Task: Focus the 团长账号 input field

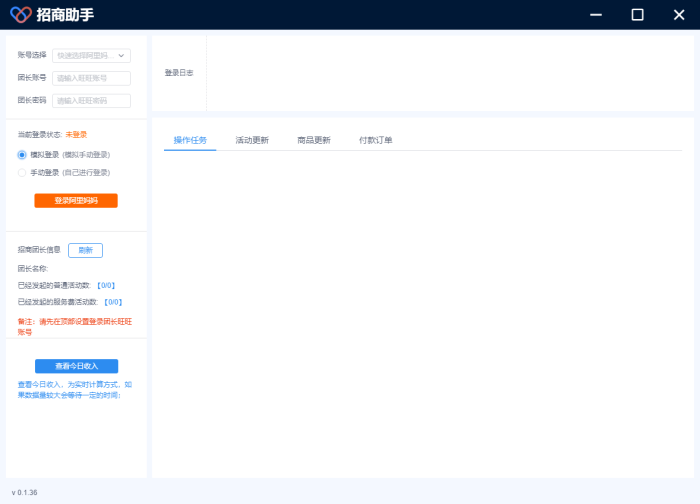Action: click(91, 78)
